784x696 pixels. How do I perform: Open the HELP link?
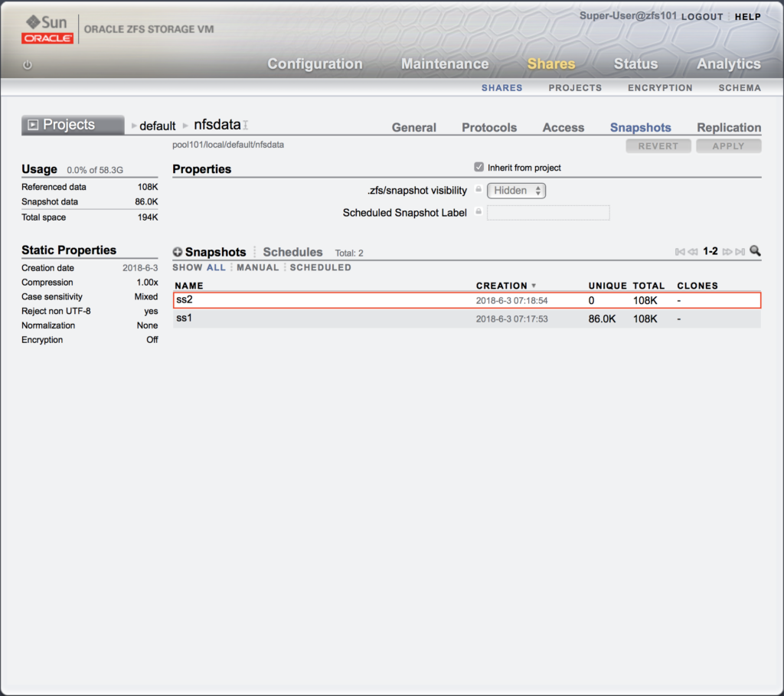click(748, 17)
